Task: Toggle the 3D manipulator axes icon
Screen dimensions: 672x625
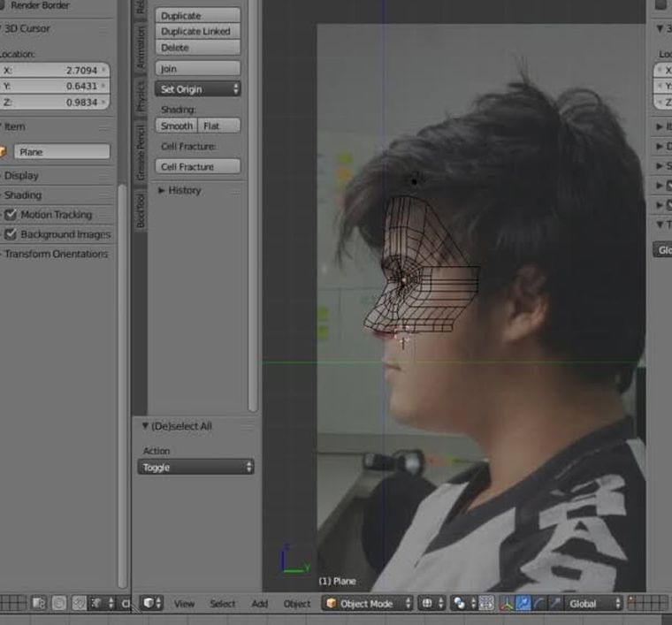Action: tap(507, 603)
